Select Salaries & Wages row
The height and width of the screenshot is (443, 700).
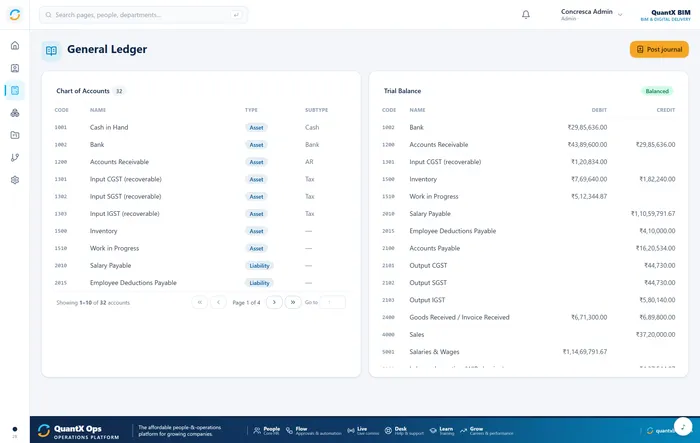(529, 352)
